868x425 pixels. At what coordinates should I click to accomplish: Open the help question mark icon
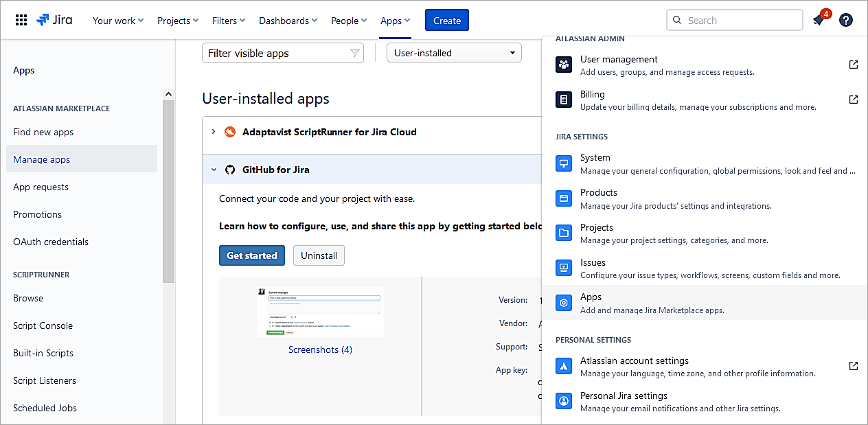[x=846, y=21]
